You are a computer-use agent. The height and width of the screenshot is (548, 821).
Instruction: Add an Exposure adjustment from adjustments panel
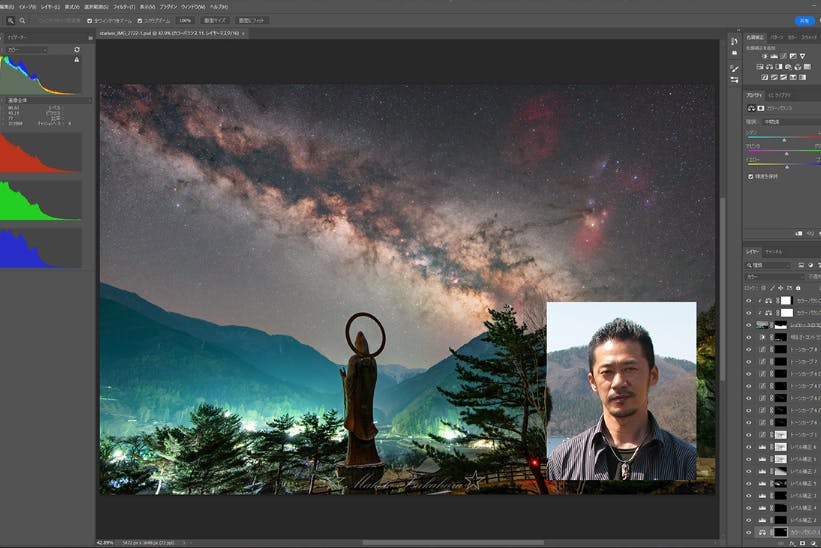pyautogui.click(x=793, y=56)
